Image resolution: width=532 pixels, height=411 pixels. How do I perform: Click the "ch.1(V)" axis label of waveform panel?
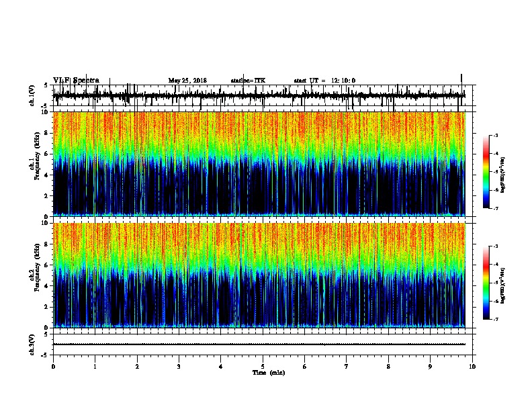[32, 95]
